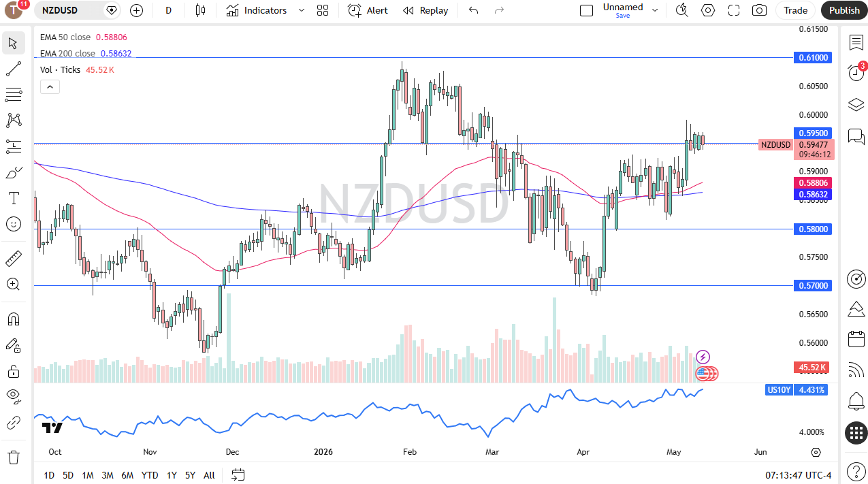Open the help center question icon
The image size is (868, 484).
point(856,471)
